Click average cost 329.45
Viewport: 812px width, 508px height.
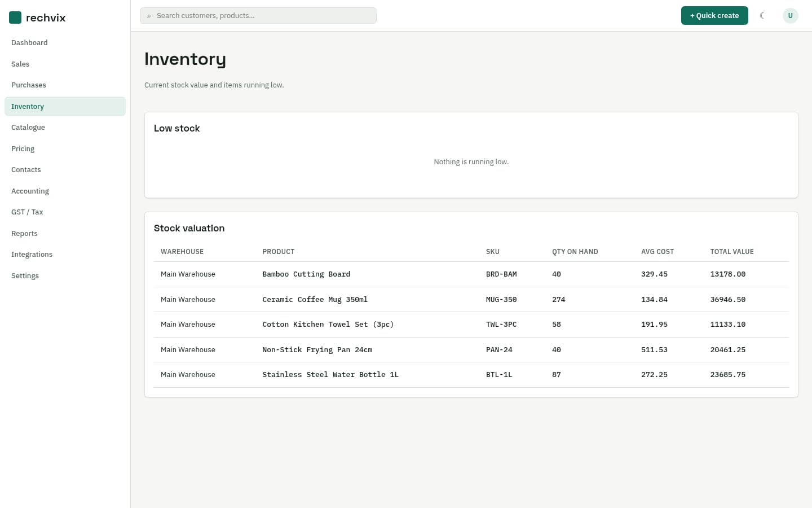[654, 274]
